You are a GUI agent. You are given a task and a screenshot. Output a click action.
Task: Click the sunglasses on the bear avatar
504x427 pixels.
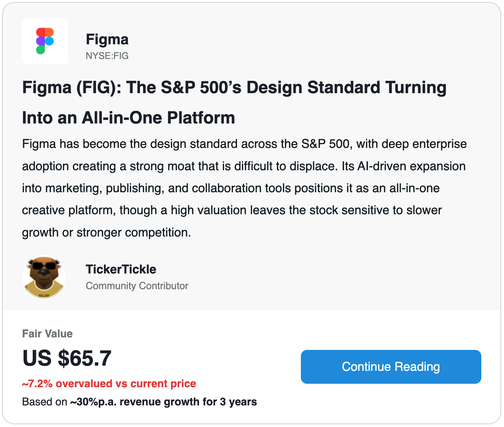44,267
